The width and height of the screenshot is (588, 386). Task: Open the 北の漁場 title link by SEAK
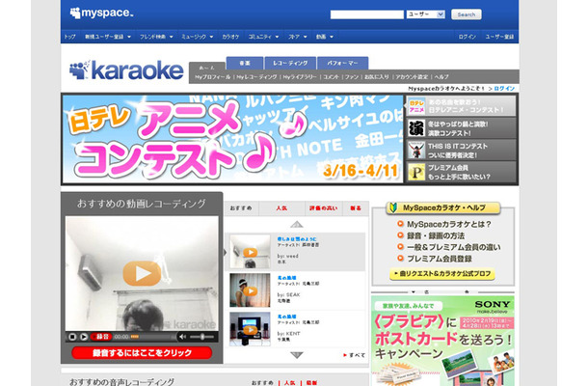[x=287, y=278]
